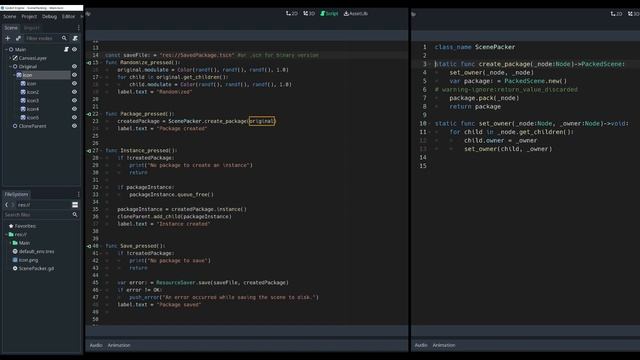
Task: Click the CanvasLayer node type icon
Action: 15,58
